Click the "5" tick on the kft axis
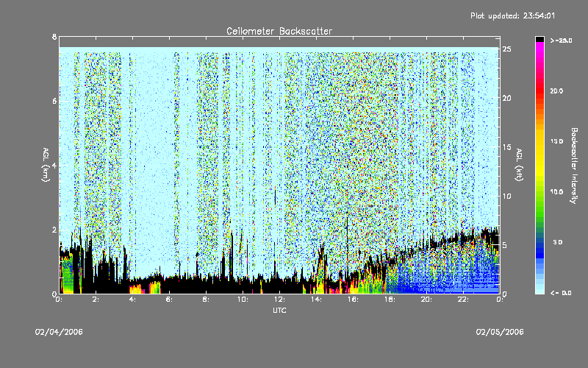588x368 pixels. (505, 245)
